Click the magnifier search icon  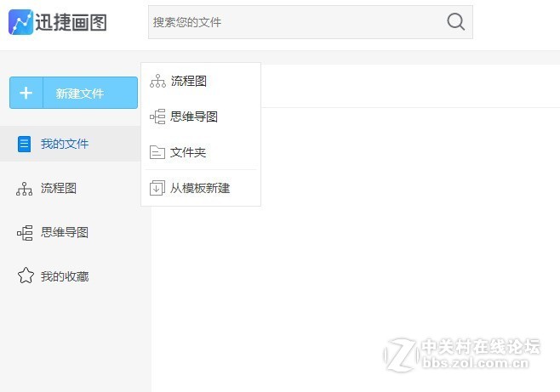[x=455, y=22]
